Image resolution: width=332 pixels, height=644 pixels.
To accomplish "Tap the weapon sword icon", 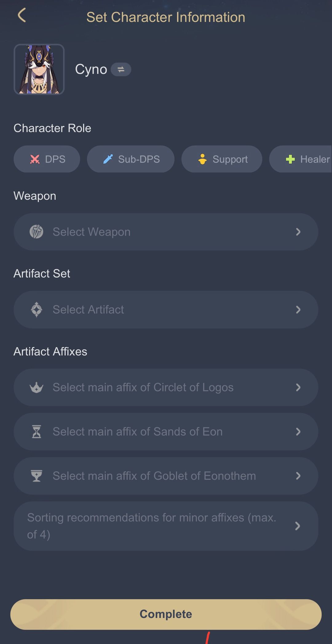I will [x=36, y=232].
